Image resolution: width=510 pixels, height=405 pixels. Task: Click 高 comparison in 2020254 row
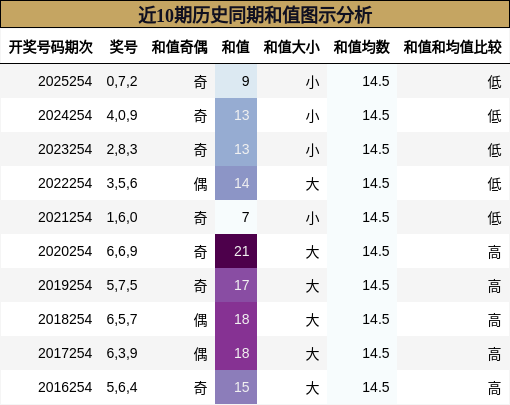pyautogui.click(x=495, y=252)
